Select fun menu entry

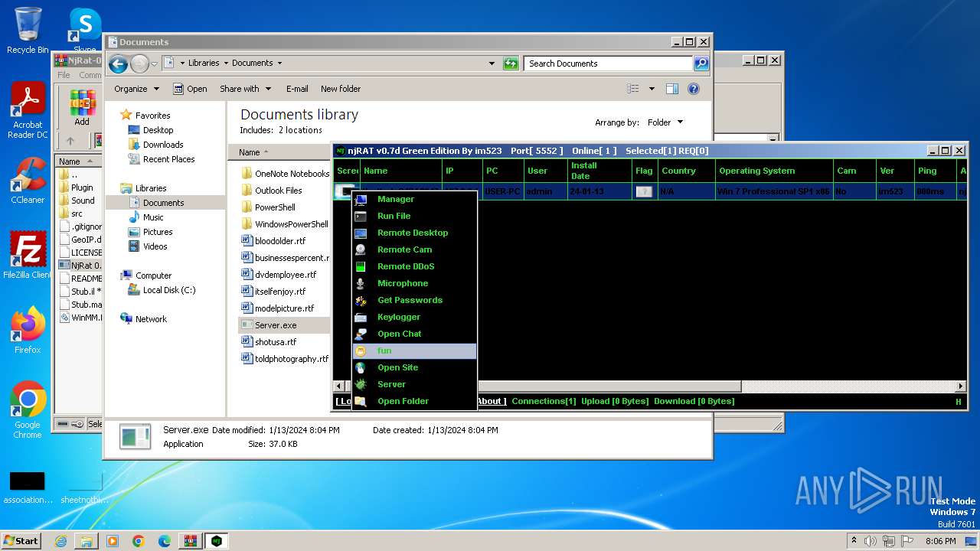414,351
